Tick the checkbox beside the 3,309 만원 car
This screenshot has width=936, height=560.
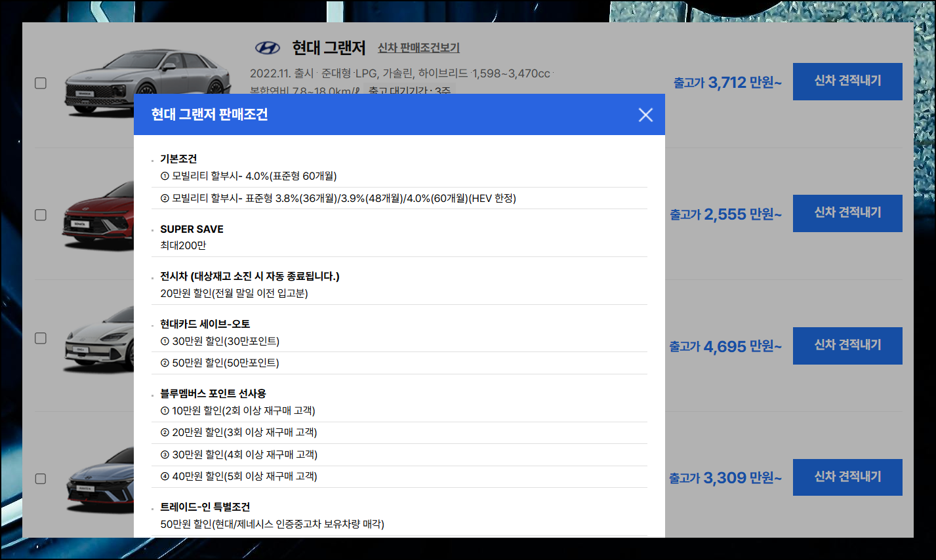(x=41, y=479)
